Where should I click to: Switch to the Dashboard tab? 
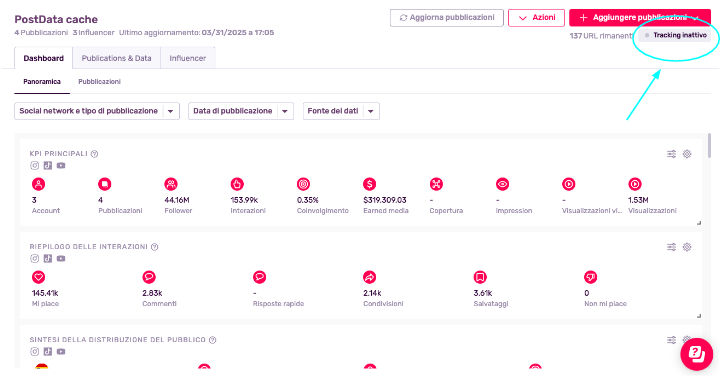[44, 58]
